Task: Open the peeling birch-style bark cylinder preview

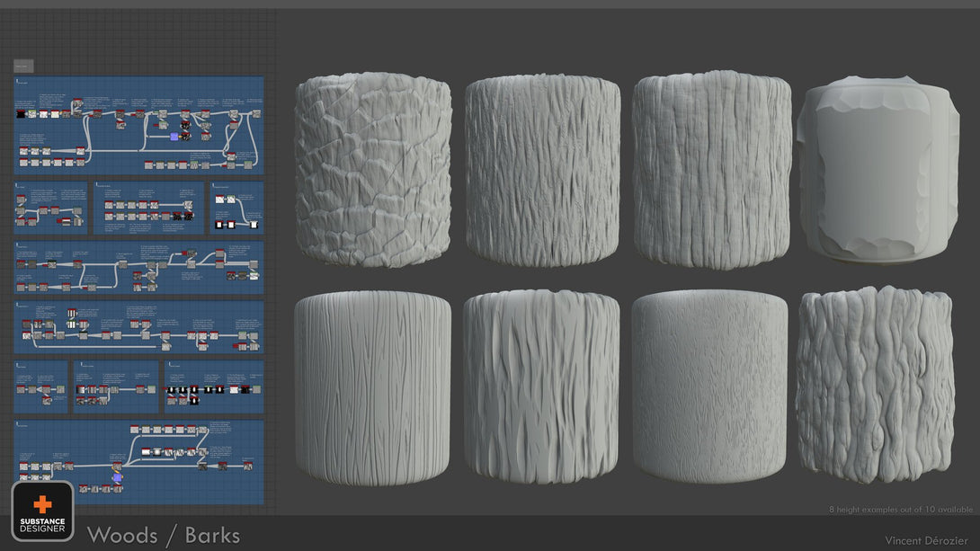Action: point(878,169)
